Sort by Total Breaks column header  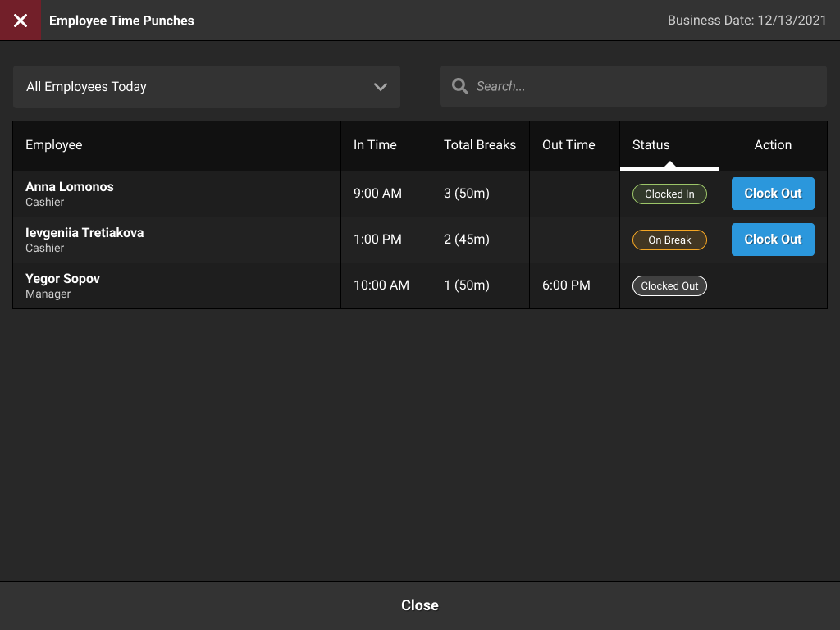tap(480, 145)
